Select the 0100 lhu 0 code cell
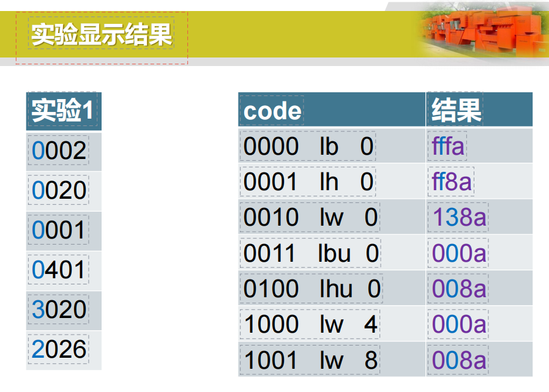 click(x=312, y=289)
